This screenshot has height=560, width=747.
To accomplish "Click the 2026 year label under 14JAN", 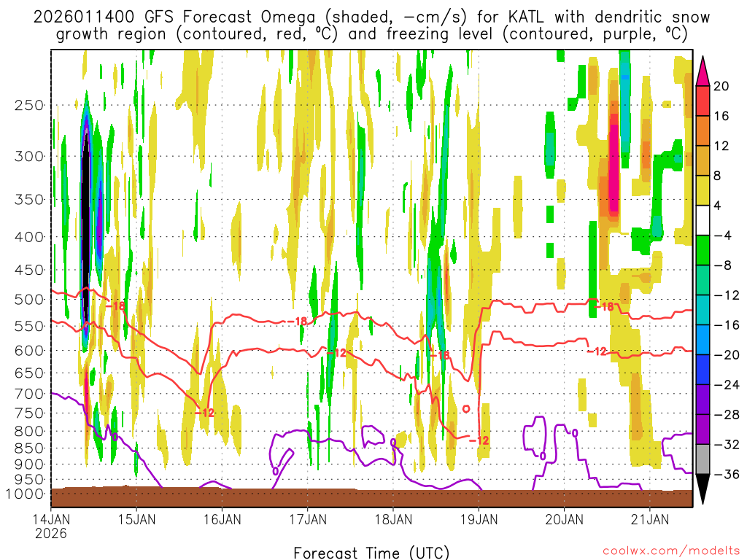I will (51, 533).
